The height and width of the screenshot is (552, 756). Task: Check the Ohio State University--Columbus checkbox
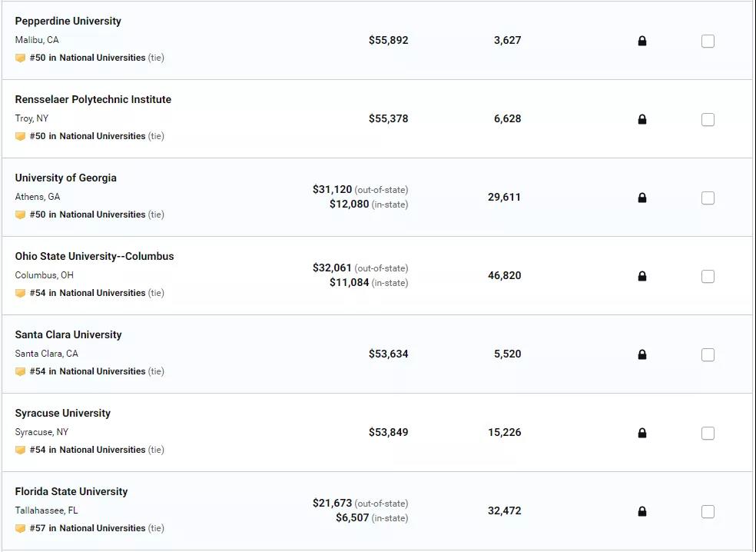[708, 276]
